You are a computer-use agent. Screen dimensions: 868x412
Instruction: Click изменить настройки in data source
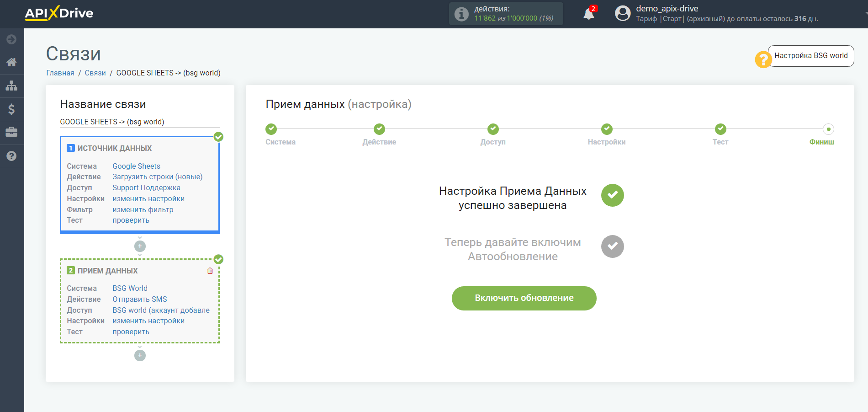pyautogui.click(x=148, y=199)
